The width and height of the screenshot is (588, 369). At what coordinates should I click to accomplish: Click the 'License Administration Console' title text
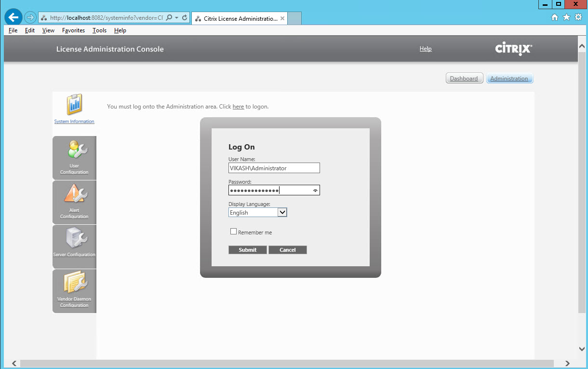(x=110, y=49)
